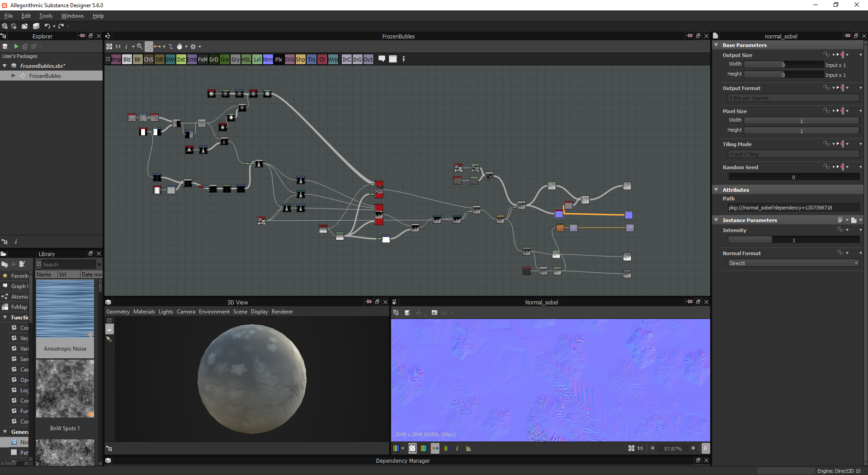Redo the last undone action

[x=61, y=26]
